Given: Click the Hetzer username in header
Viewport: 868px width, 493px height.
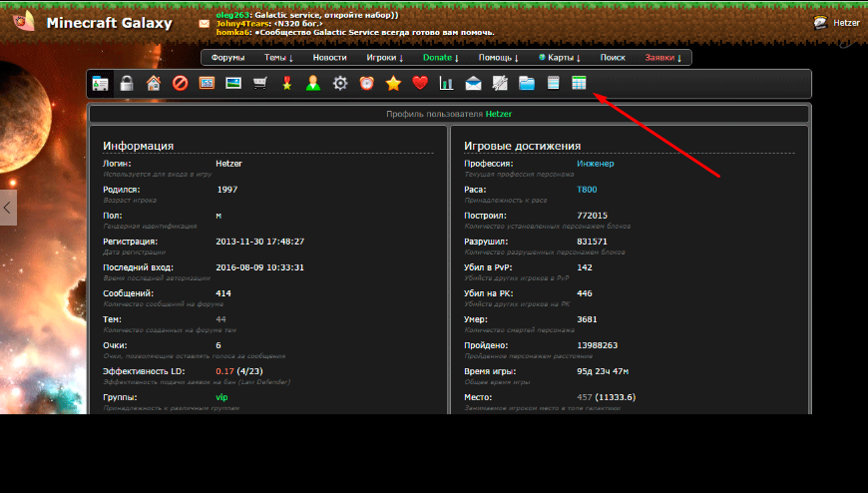Looking at the screenshot, I should [x=846, y=23].
